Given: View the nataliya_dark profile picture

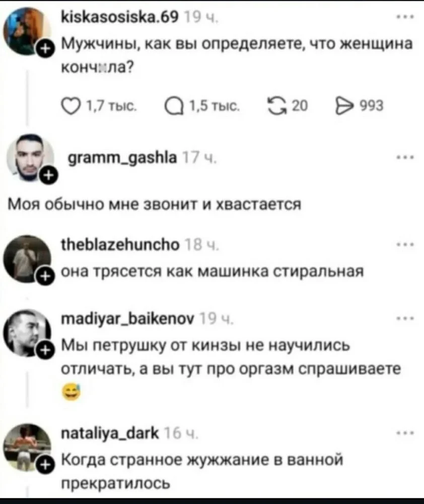Looking at the screenshot, I should [27, 447].
